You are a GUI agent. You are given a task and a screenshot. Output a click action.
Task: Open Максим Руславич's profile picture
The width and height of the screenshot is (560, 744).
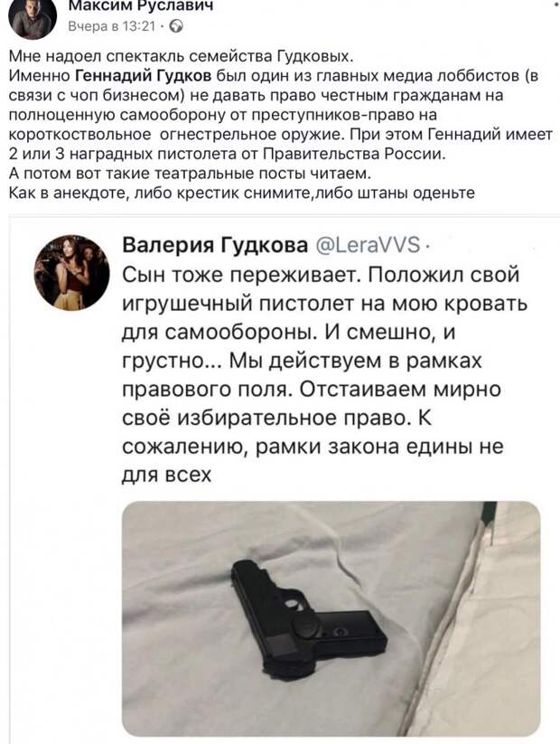(x=33, y=16)
